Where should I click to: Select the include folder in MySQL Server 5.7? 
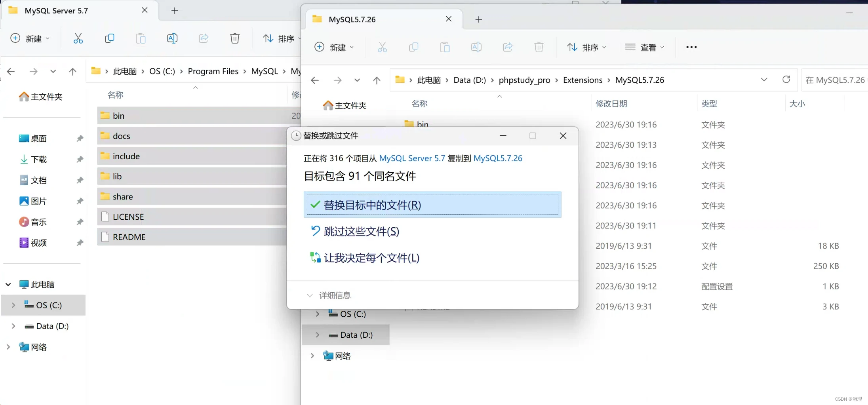point(192,156)
